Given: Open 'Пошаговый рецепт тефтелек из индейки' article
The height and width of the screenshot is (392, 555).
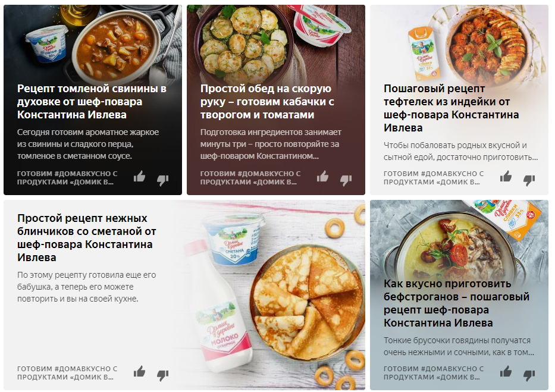Looking at the screenshot, I should click(451, 108).
